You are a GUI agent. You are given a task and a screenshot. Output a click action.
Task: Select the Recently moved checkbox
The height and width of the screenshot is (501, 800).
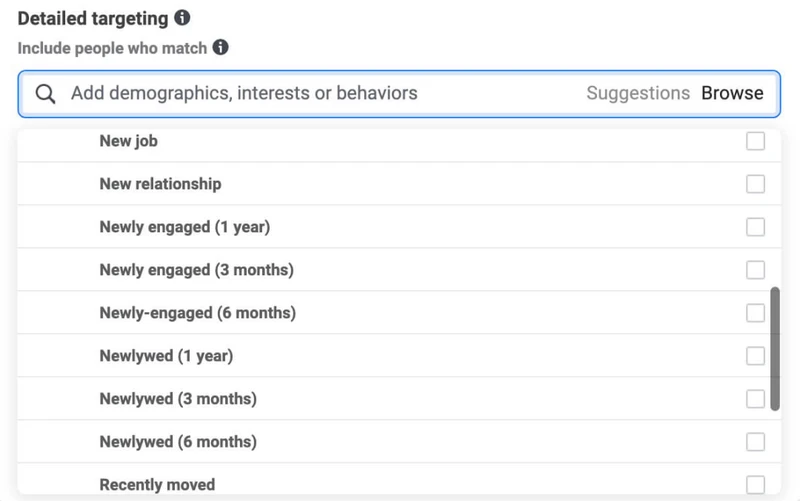tap(755, 485)
